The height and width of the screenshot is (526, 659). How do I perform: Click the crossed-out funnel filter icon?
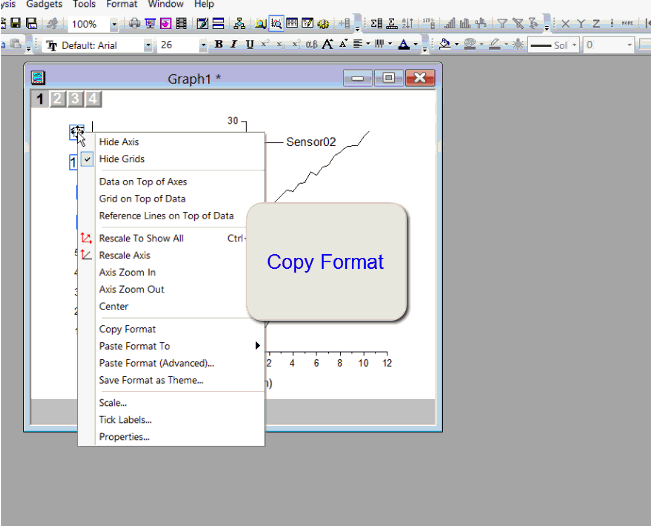pyautogui.click(x=518, y=23)
